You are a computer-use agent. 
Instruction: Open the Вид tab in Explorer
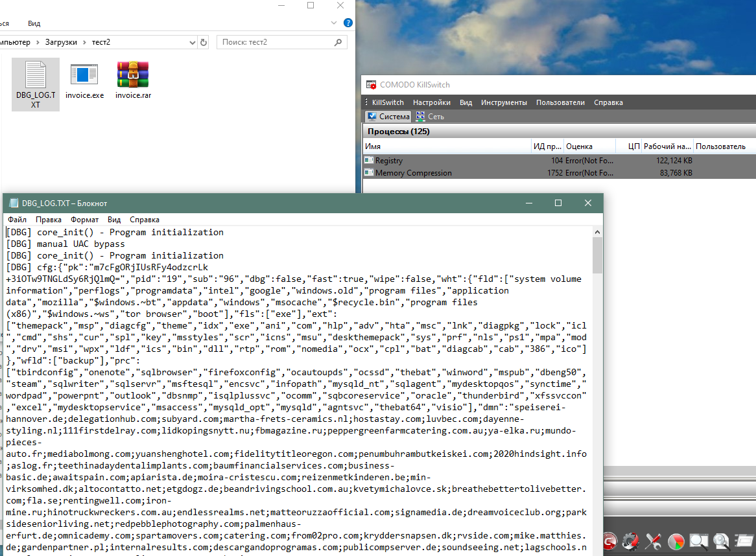point(34,23)
